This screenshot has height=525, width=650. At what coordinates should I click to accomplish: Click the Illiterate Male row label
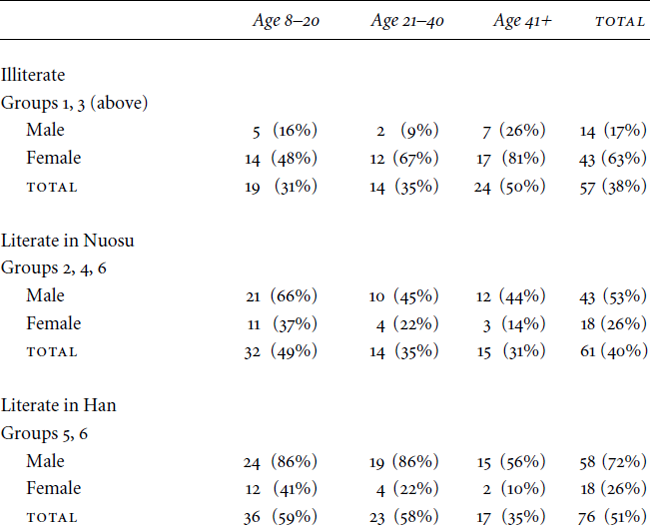point(45,130)
